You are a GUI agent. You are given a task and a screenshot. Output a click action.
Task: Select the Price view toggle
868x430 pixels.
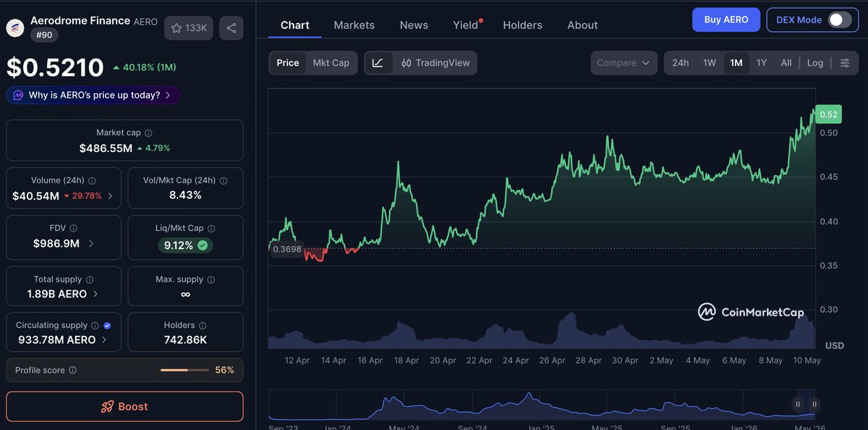coord(288,63)
